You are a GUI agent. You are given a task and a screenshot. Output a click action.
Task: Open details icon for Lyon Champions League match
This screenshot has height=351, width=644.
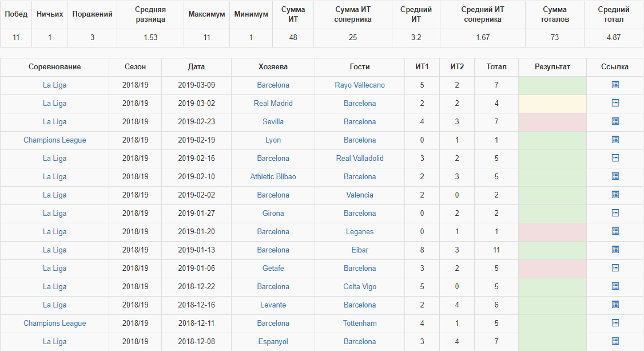click(615, 140)
